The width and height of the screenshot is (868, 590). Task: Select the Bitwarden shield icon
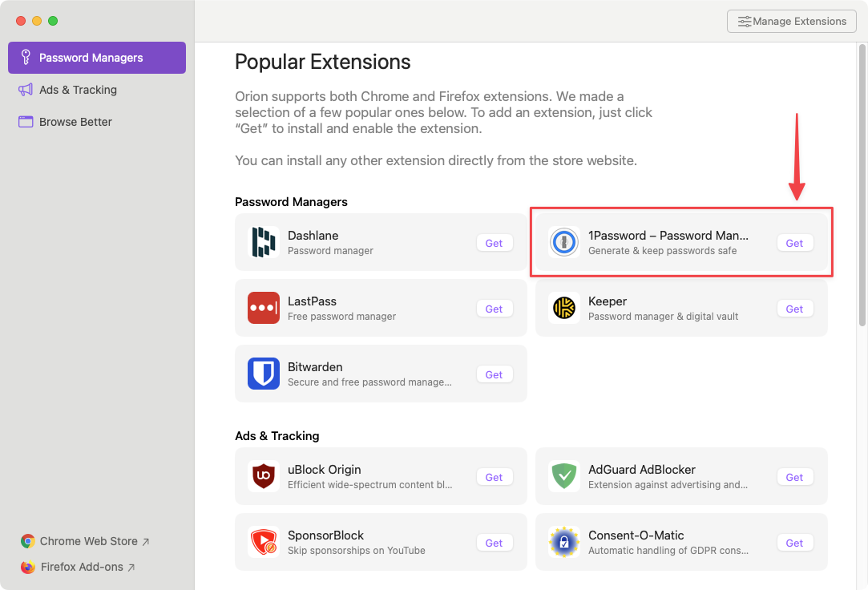pos(264,374)
